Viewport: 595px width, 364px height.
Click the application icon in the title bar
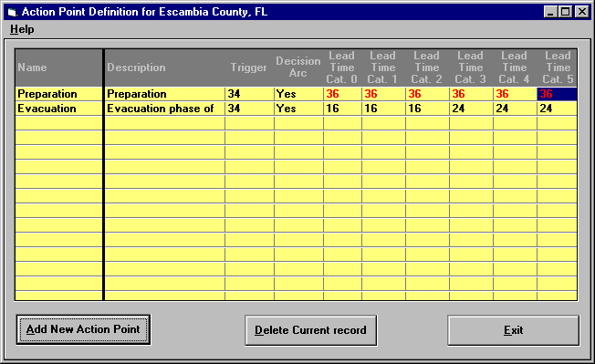click(x=12, y=12)
